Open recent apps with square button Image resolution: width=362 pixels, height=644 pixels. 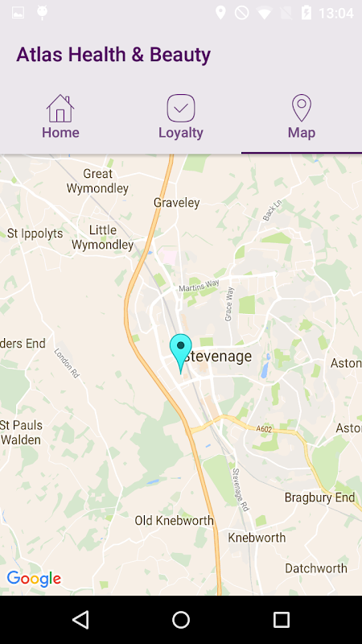pos(282,619)
